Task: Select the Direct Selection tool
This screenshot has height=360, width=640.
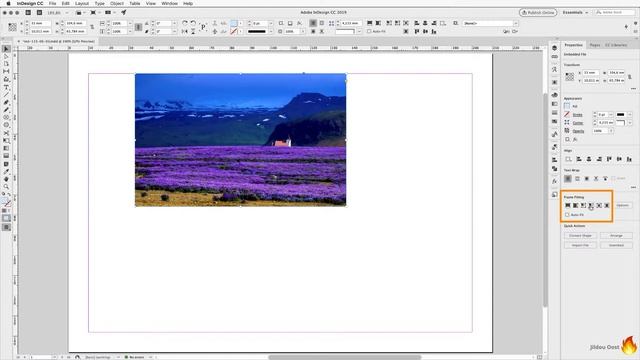Action: 6,56
